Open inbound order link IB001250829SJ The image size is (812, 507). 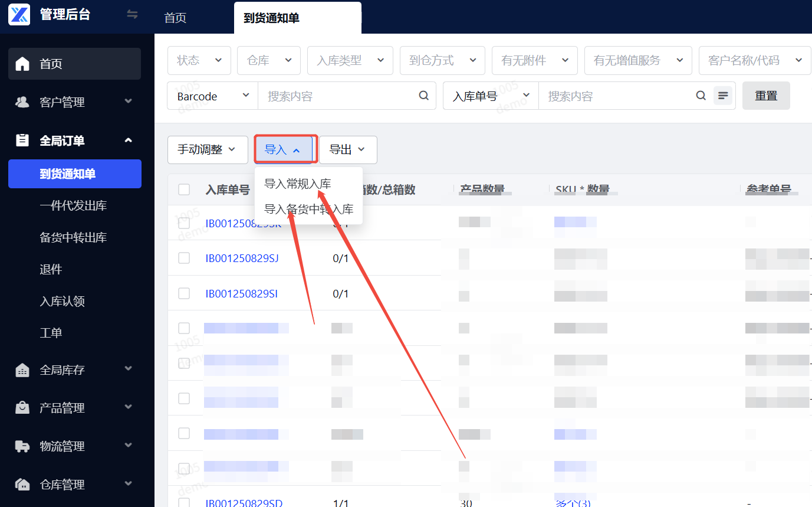[242, 258]
